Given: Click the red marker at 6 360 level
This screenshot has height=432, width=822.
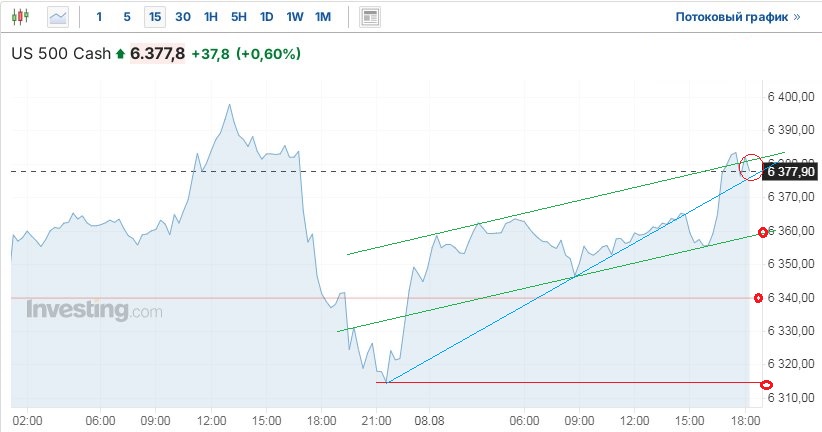Looking at the screenshot, I should [763, 232].
